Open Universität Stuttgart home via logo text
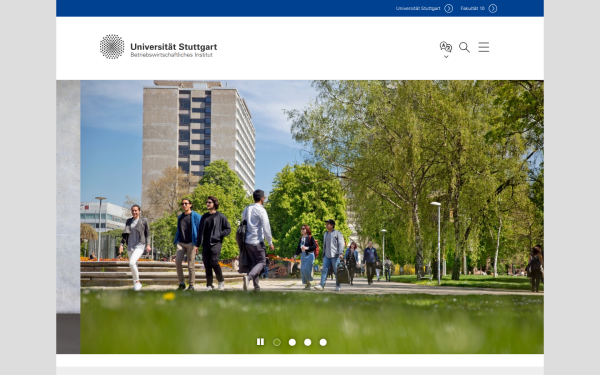This screenshot has height=375, width=600. (x=174, y=47)
